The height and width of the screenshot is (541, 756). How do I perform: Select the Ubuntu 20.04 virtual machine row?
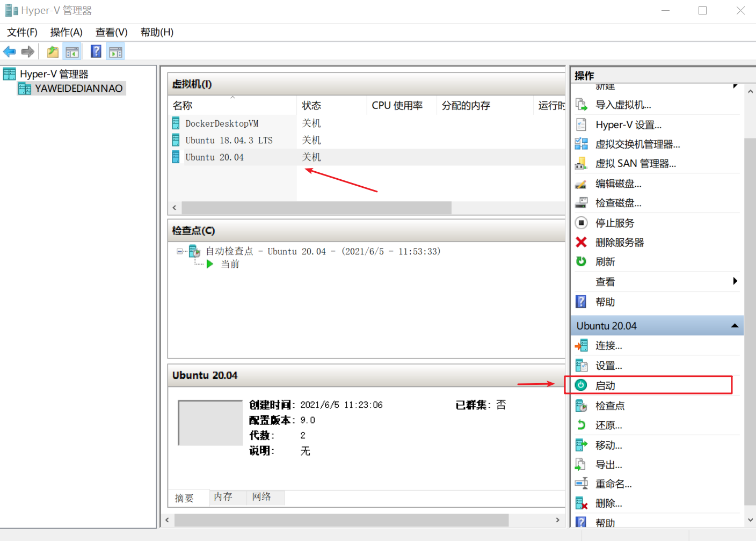[367, 157]
